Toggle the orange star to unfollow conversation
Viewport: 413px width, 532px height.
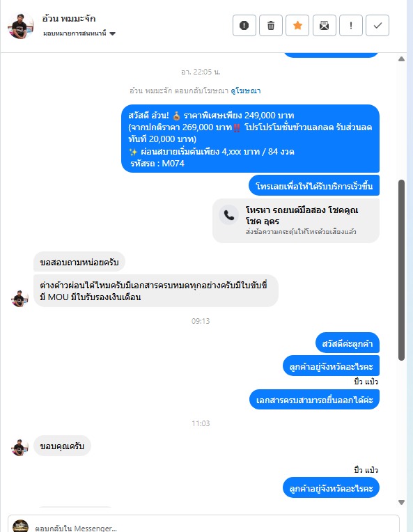point(297,26)
